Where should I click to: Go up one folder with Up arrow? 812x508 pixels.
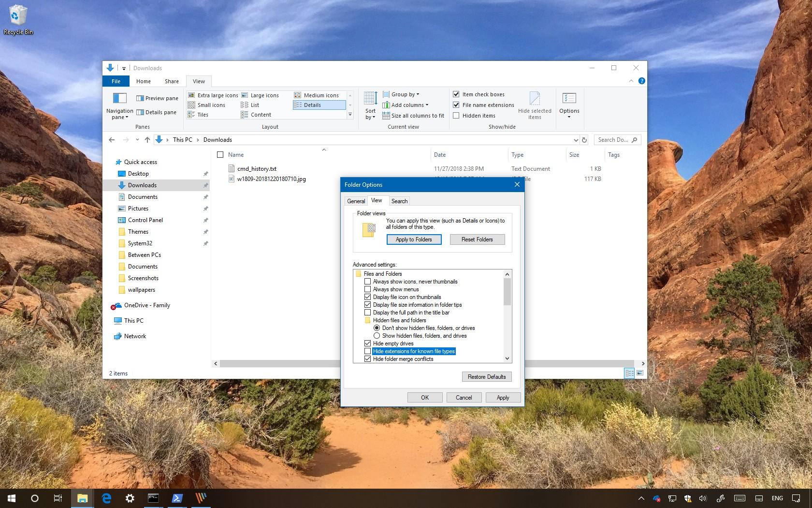coord(147,140)
